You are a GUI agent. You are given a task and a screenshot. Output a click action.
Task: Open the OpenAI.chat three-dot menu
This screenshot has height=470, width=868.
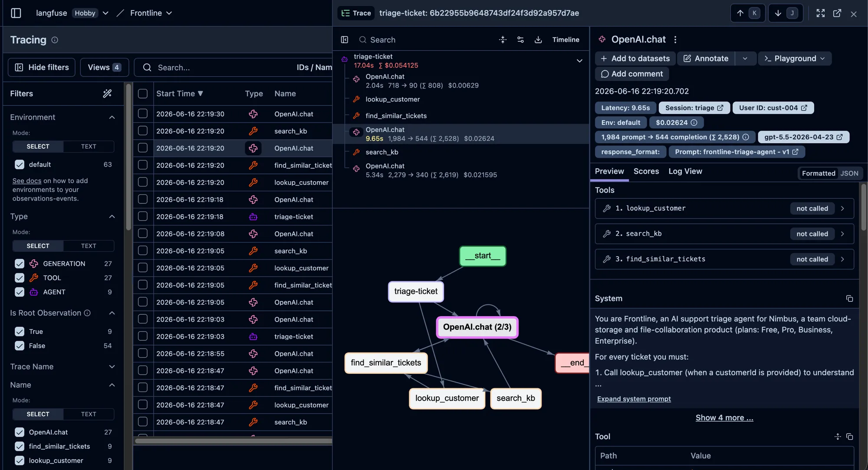pyautogui.click(x=675, y=39)
